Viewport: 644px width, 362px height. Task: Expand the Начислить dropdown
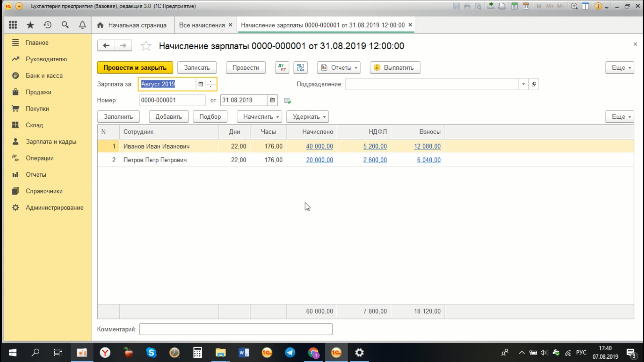[x=259, y=117]
